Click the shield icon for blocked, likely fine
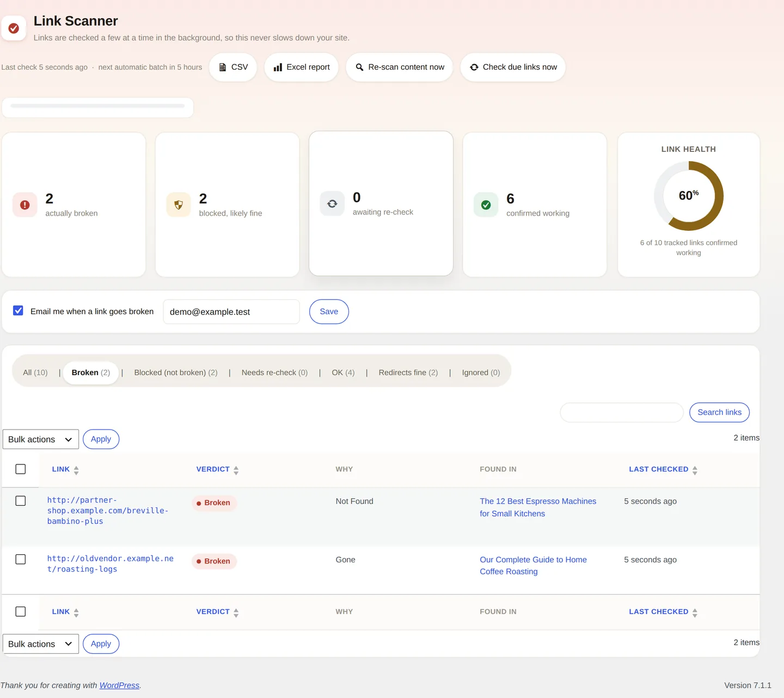This screenshot has width=784, height=698. click(179, 205)
